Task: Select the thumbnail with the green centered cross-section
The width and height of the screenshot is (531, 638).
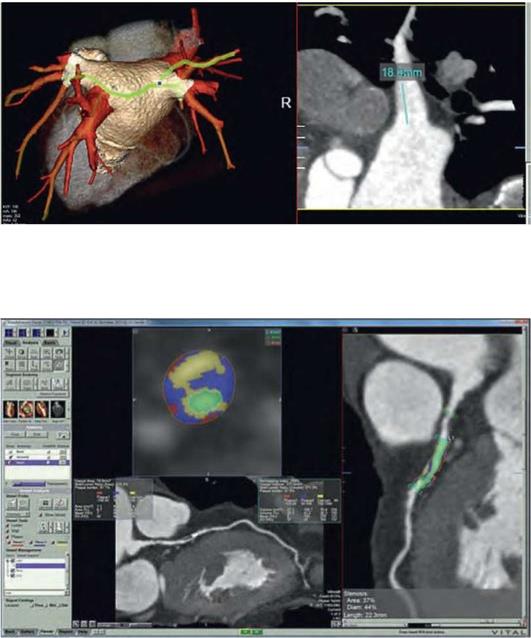Action: (x=26, y=409)
